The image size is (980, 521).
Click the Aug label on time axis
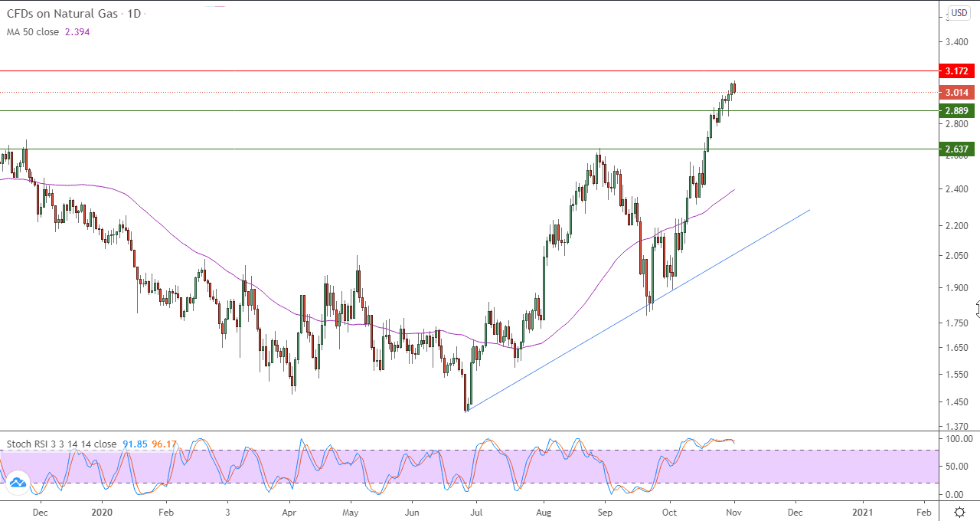[x=543, y=512]
